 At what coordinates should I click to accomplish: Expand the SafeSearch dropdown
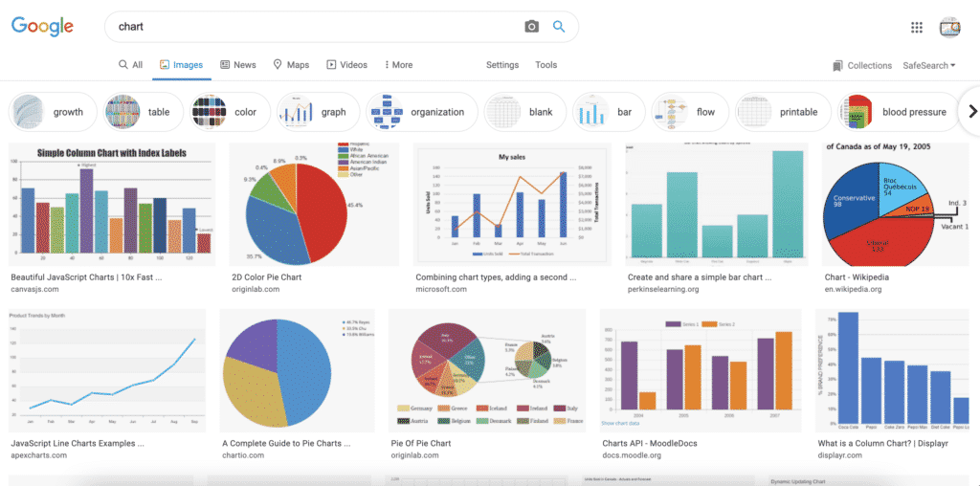pos(928,65)
